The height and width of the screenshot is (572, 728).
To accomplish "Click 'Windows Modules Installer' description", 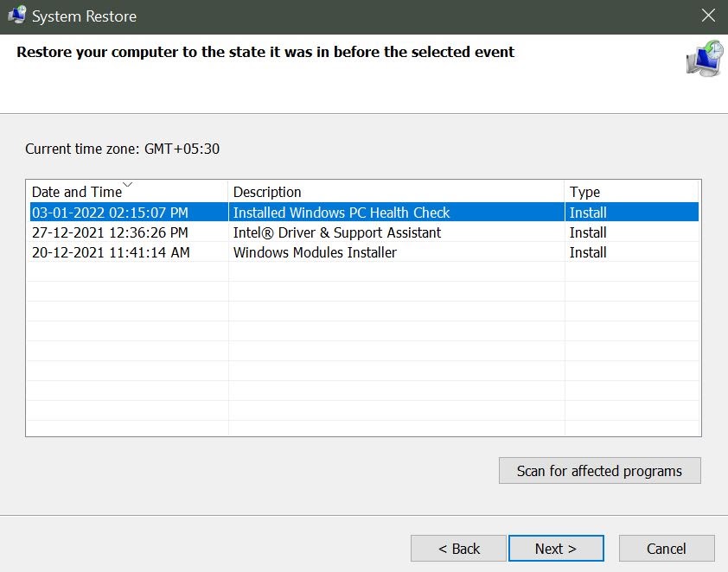I will [x=315, y=252].
